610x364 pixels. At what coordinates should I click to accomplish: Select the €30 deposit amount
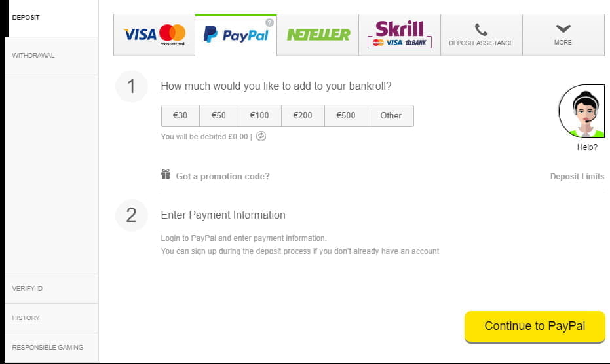tap(180, 115)
